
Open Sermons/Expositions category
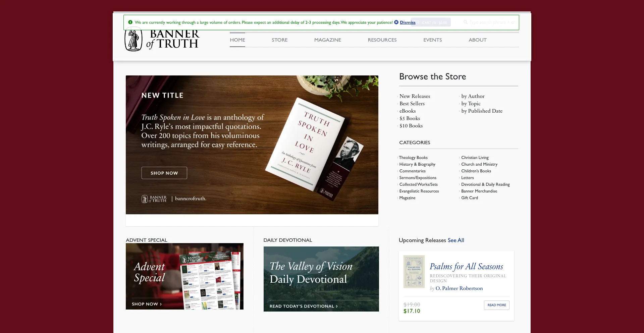418,178
